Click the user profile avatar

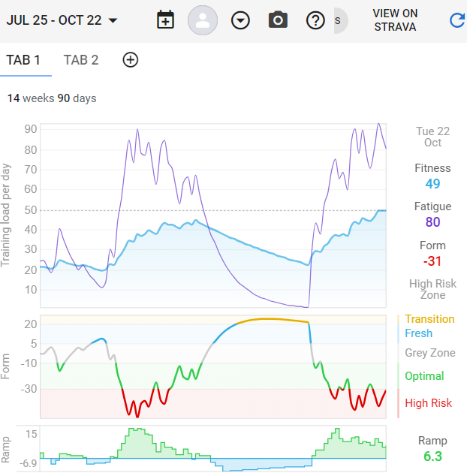[x=203, y=20]
